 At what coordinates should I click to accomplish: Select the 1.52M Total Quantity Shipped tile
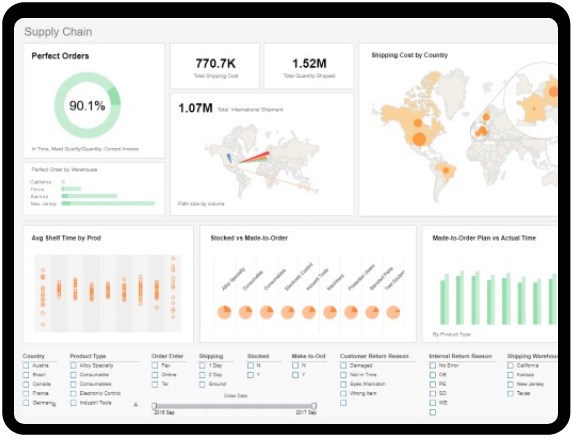click(309, 66)
